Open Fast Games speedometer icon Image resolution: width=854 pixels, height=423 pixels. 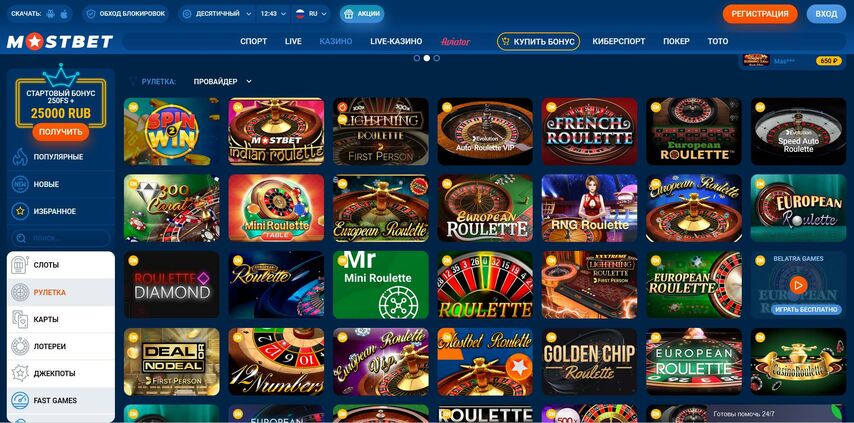tap(20, 401)
